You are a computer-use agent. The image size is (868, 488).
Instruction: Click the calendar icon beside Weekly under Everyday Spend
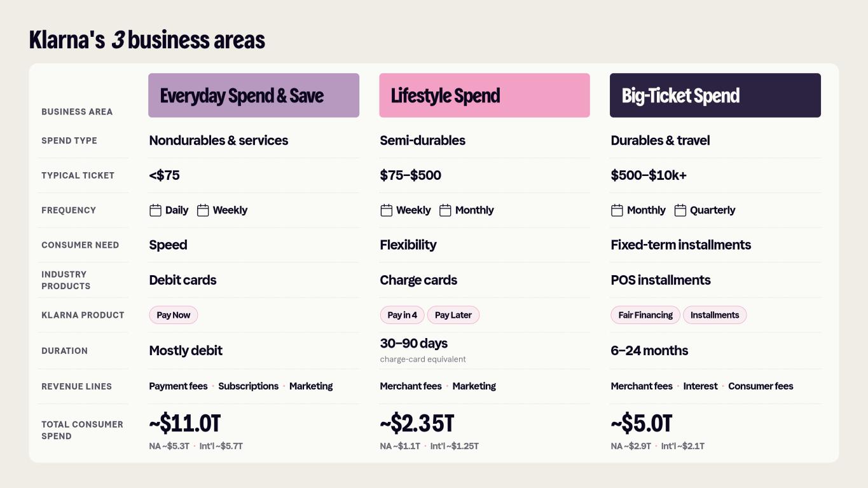pyautogui.click(x=203, y=210)
